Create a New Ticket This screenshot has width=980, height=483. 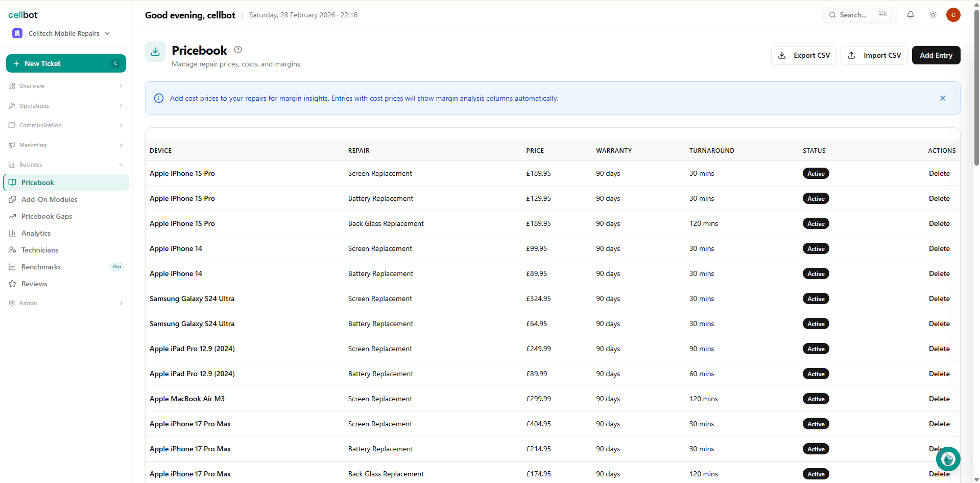point(66,63)
